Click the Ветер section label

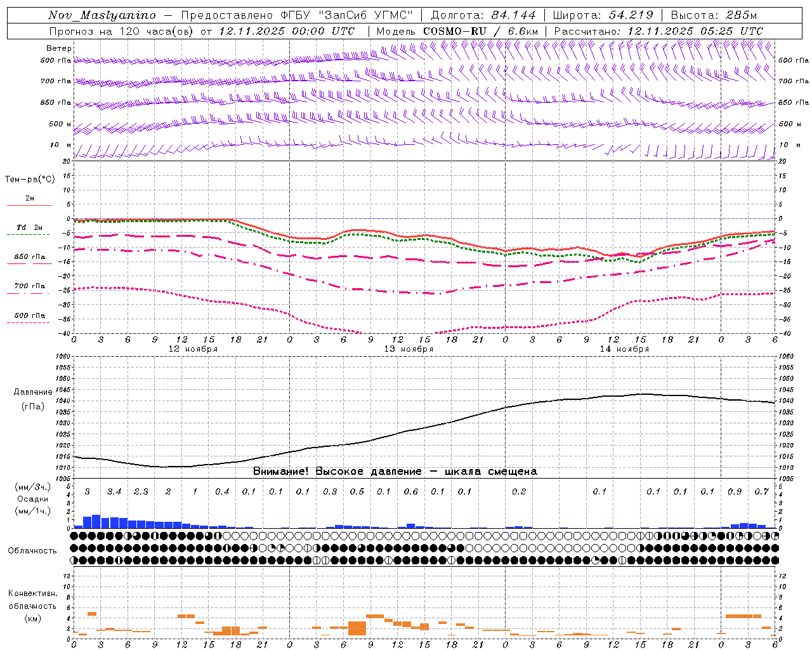click(x=59, y=48)
